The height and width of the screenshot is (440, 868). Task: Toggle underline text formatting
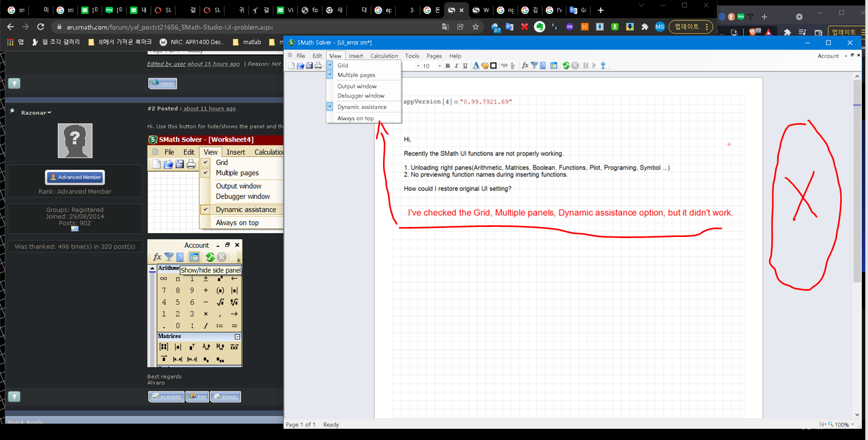click(x=465, y=66)
